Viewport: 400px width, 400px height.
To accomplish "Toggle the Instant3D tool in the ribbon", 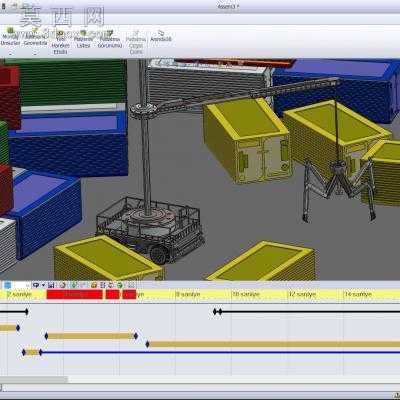I will pyautogui.click(x=161, y=36).
